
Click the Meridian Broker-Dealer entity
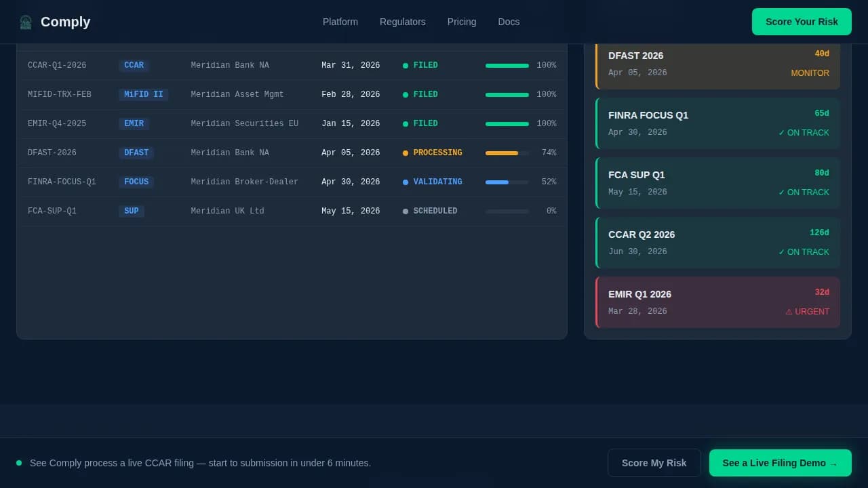[245, 182]
